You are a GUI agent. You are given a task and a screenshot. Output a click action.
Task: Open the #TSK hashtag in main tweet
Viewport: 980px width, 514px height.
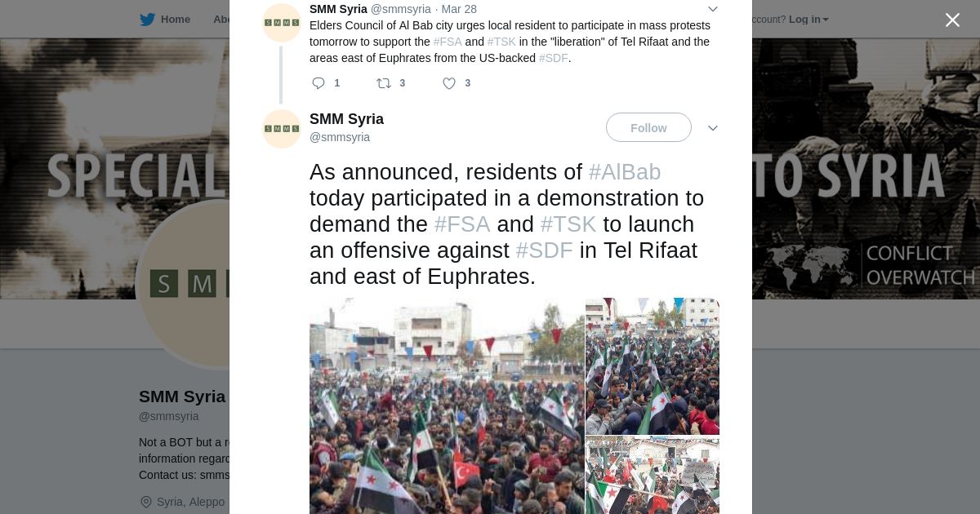click(x=568, y=224)
